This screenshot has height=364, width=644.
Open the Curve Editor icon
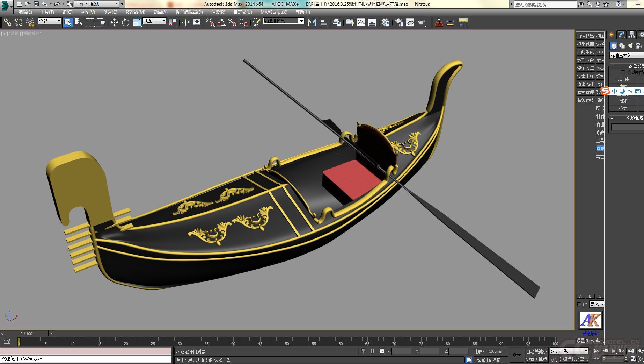pyautogui.click(x=361, y=22)
